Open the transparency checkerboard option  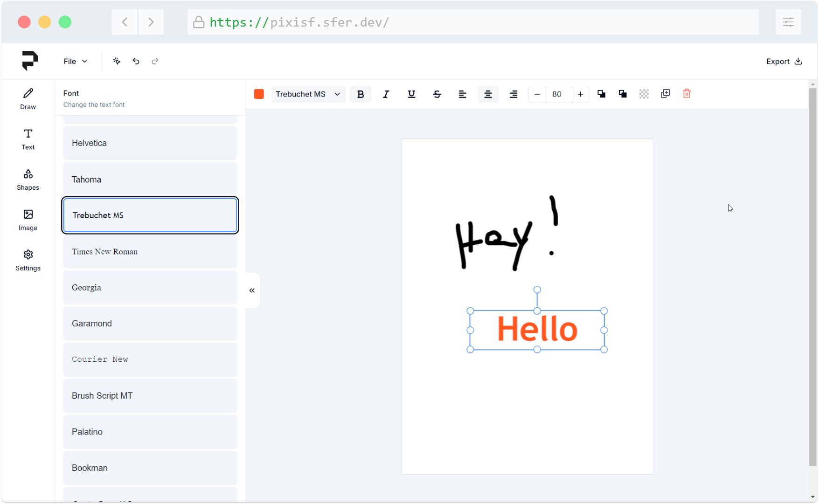pos(644,94)
